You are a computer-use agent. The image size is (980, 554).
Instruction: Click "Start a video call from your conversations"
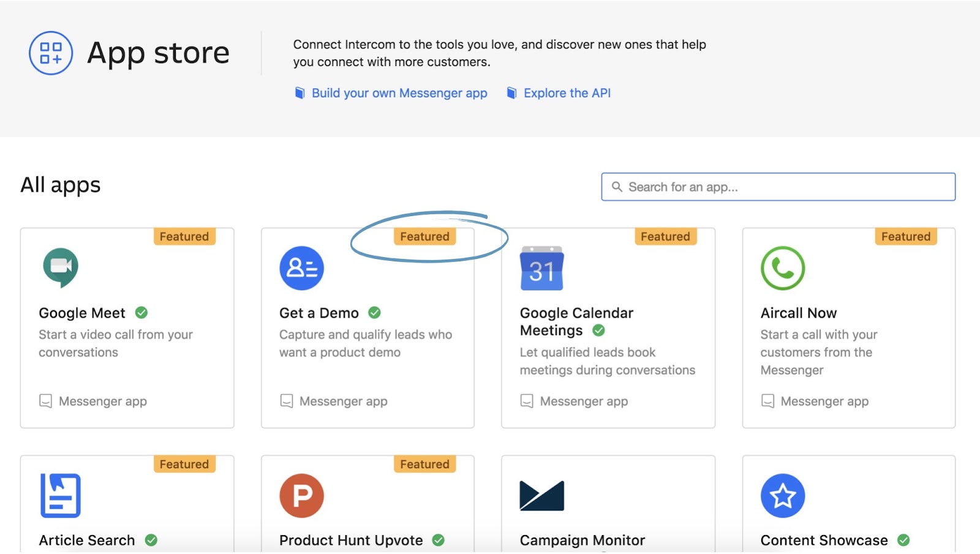[x=116, y=343]
